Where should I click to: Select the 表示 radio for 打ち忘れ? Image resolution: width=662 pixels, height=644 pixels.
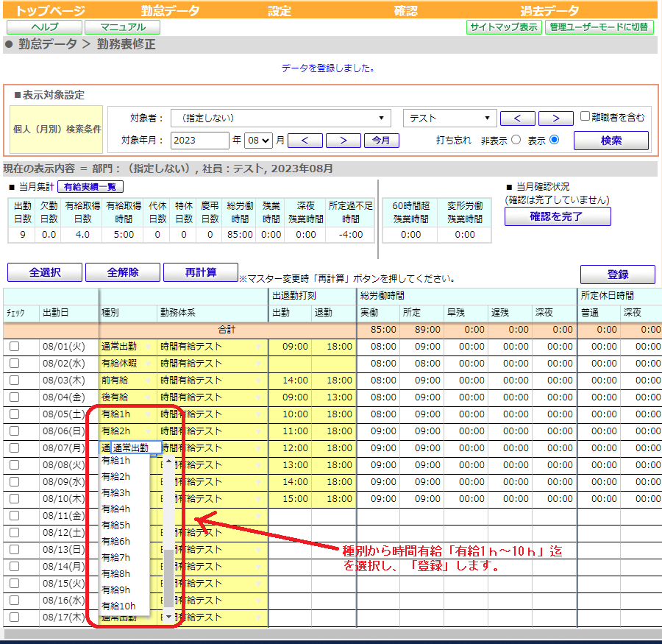click(x=555, y=140)
